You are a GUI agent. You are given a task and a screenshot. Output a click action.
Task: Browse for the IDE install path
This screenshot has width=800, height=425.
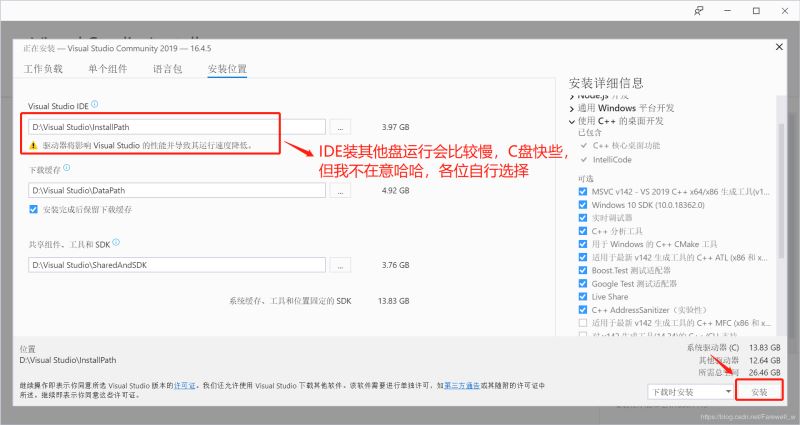pos(340,127)
